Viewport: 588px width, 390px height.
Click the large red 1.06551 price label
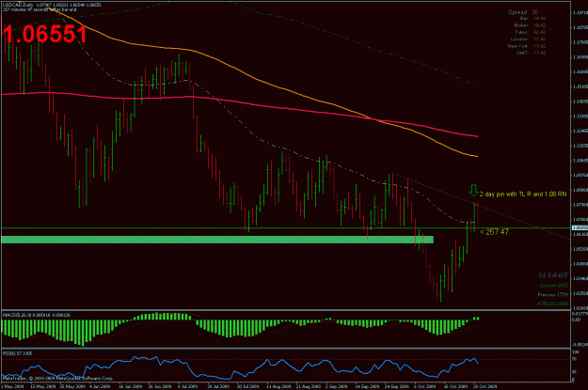point(45,34)
